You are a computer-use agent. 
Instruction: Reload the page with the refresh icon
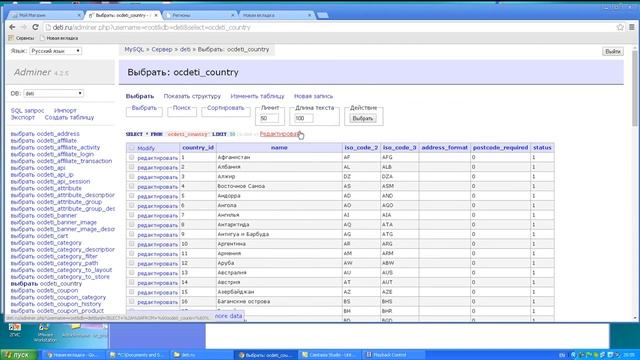(x=35, y=27)
